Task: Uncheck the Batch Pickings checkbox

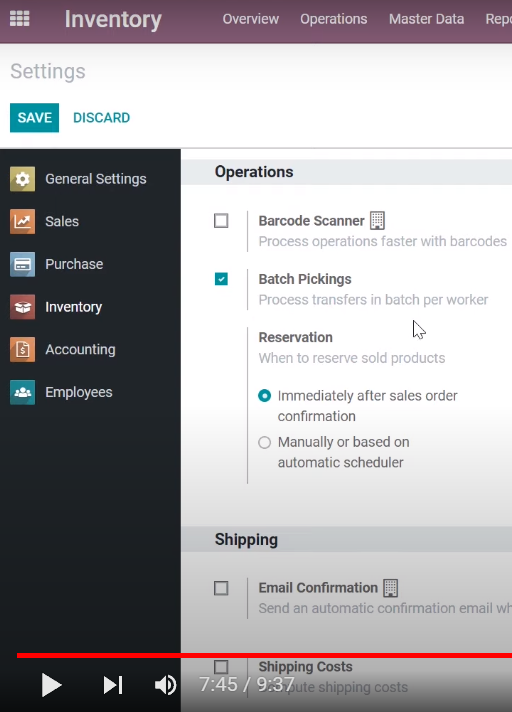Action: (221, 279)
